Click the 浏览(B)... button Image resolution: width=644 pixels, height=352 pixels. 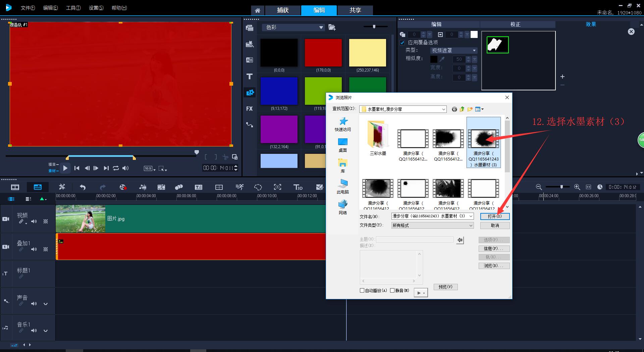coord(494,266)
